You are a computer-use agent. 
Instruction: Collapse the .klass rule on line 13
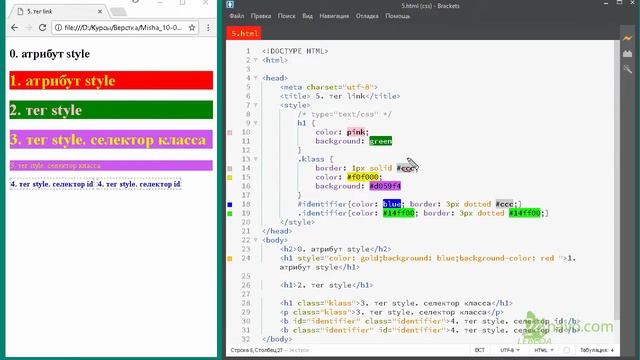coord(256,159)
